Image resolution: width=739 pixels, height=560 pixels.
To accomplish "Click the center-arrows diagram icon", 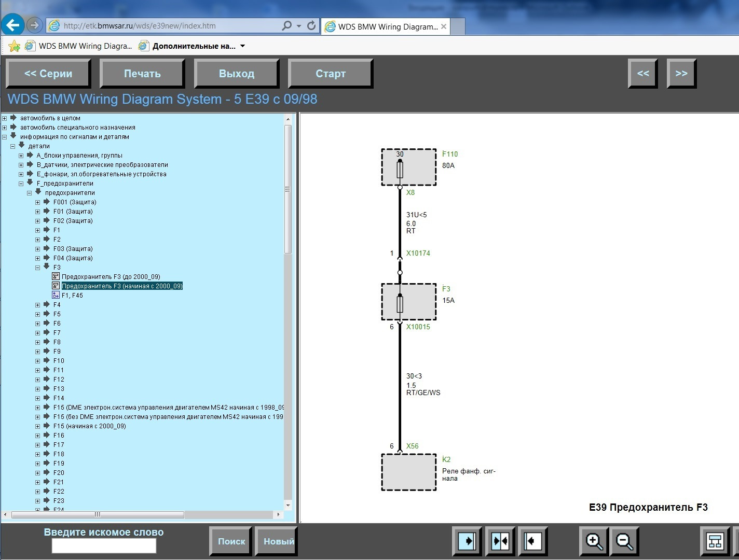I will (x=500, y=541).
